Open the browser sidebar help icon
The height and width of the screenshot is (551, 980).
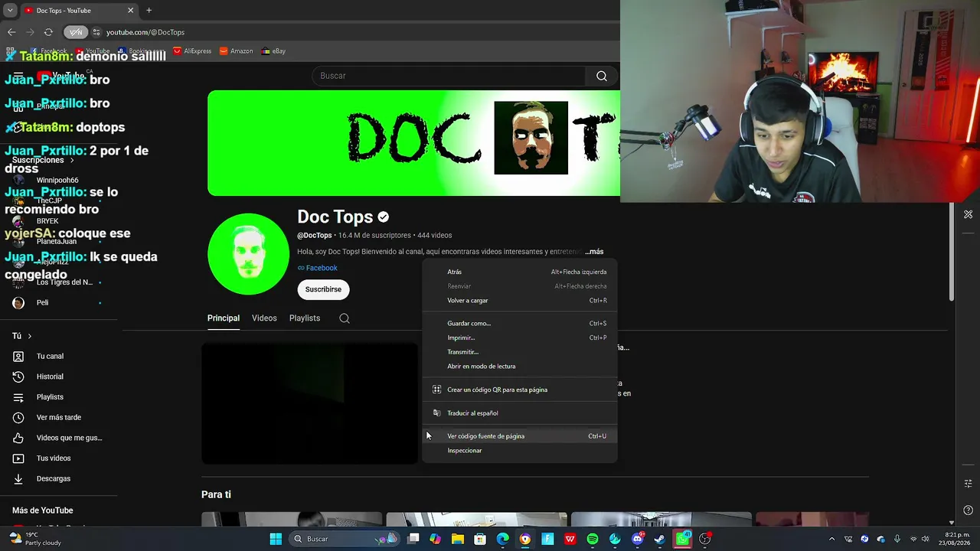969,510
